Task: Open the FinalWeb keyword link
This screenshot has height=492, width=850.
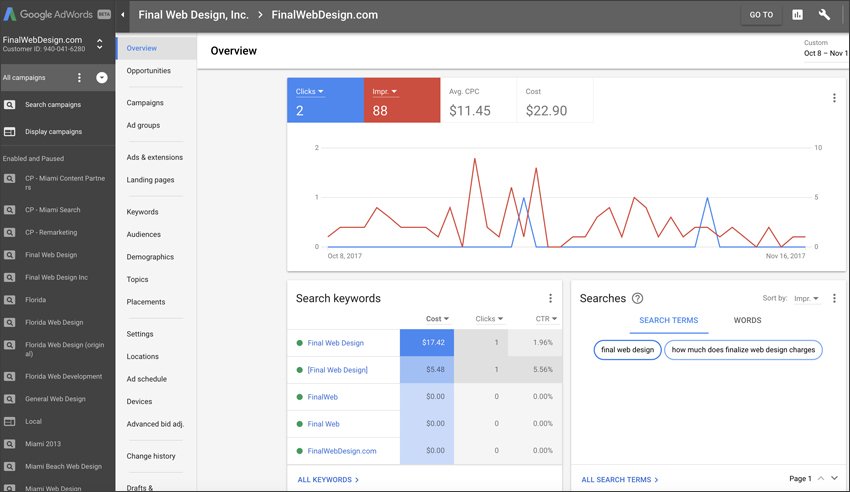Action: click(x=323, y=397)
